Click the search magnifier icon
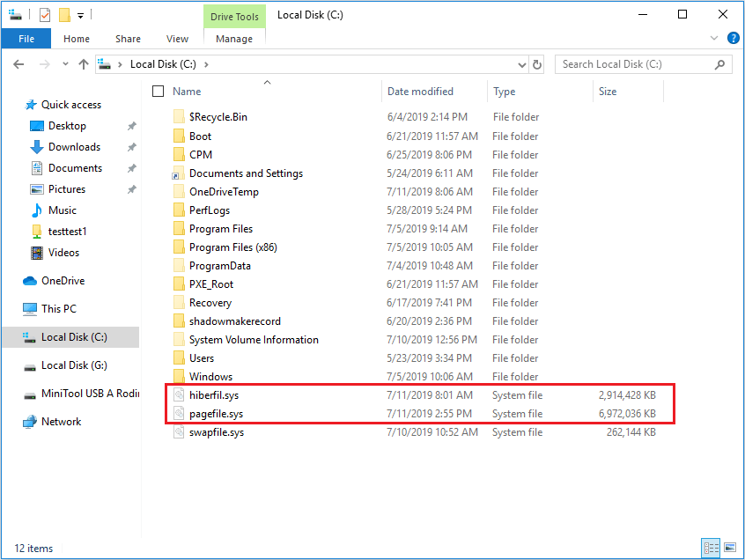This screenshot has width=745, height=560. coord(719,64)
